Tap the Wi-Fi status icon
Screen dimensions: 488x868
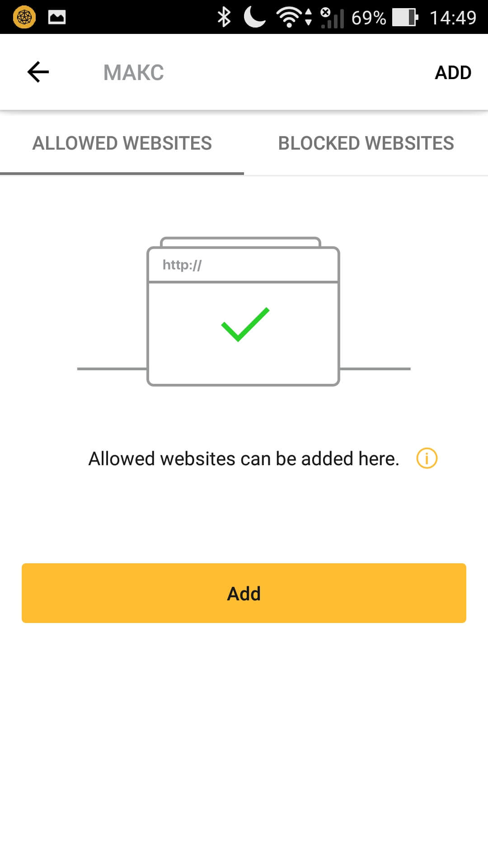pyautogui.click(x=290, y=18)
